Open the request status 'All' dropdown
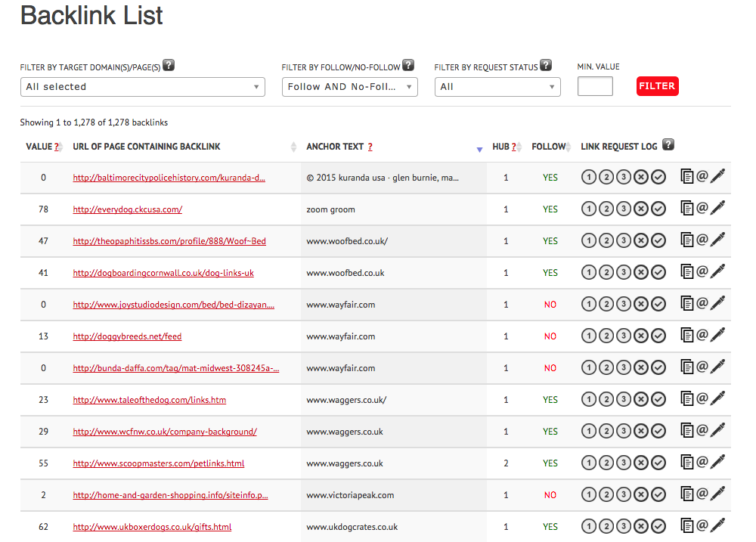The width and height of the screenshot is (756, 542). pyautogui.click(x=497, y=87)
